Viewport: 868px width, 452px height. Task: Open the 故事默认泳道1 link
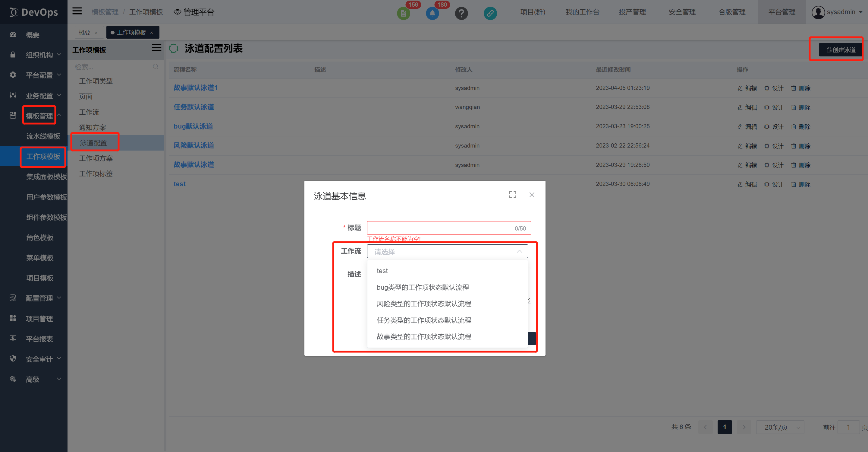click(195, 88)
